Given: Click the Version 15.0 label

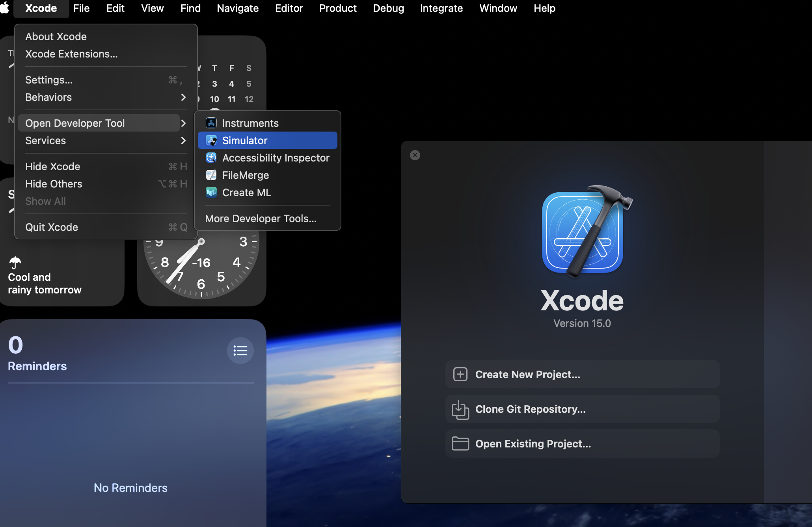Looking at the screenshot, I should point(582,323).
